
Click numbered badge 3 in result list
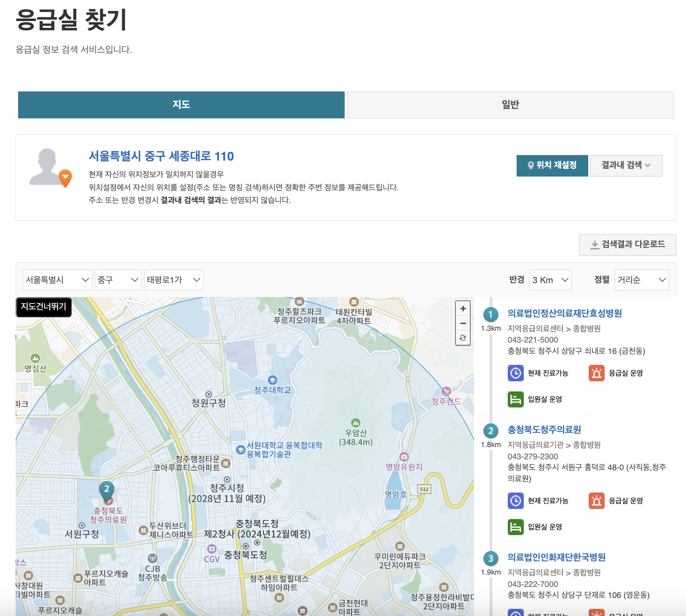(490, 559)
